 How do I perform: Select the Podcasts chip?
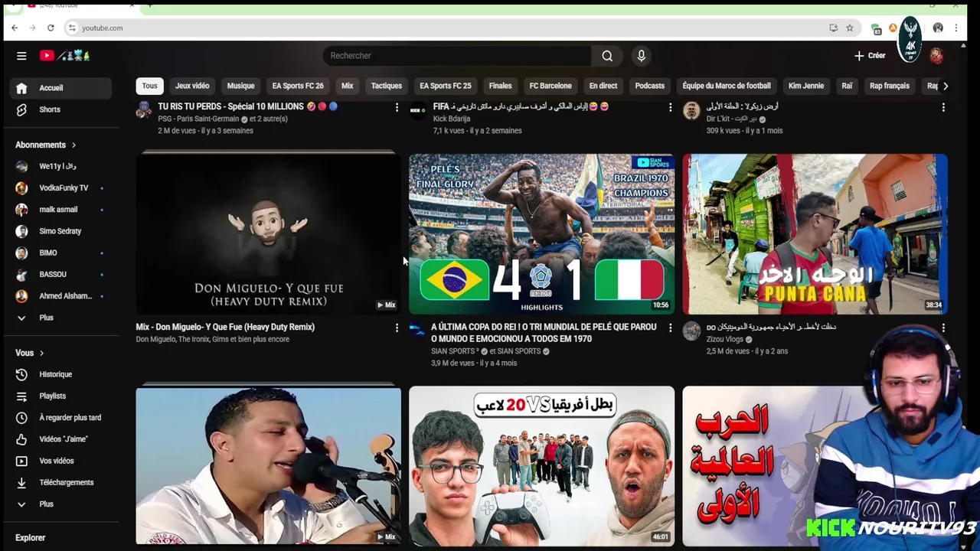click(x=650, y=86)
